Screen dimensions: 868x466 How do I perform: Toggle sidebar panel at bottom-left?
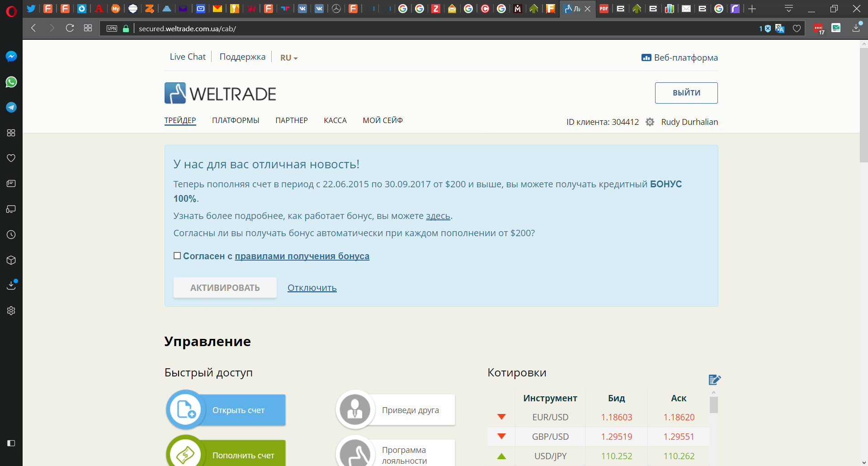(11, 443)
